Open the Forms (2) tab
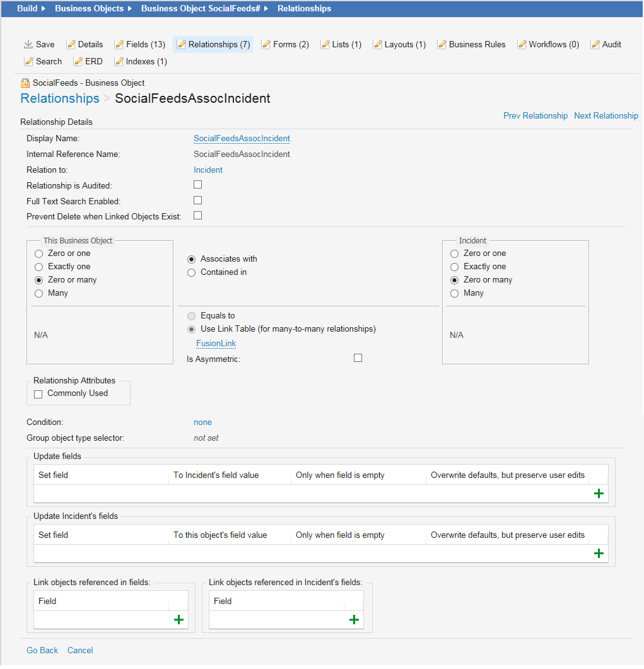Viewport: 644px width, 669px height. 285,45
